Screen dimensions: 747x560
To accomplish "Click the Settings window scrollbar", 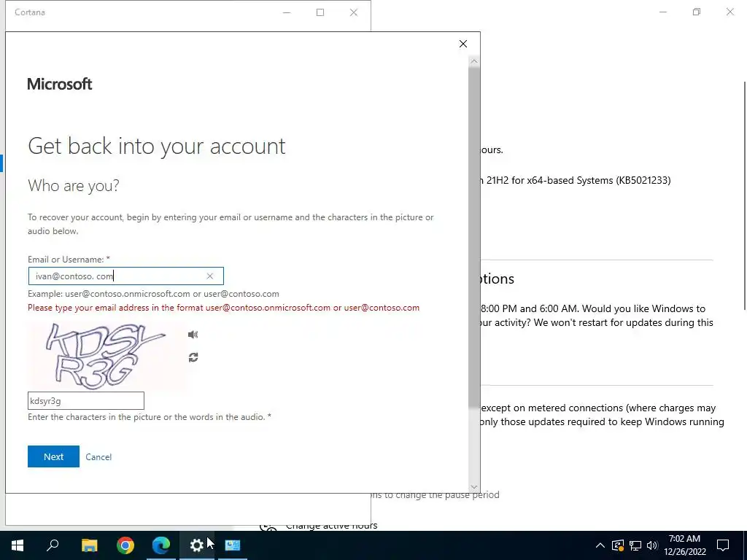I will [745, 195].
